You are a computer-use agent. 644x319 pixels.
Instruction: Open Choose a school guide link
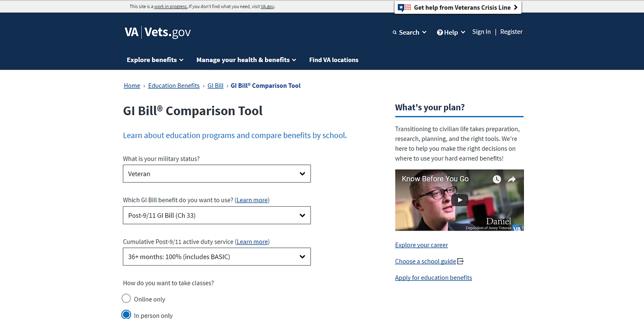[x=425, y=261]
